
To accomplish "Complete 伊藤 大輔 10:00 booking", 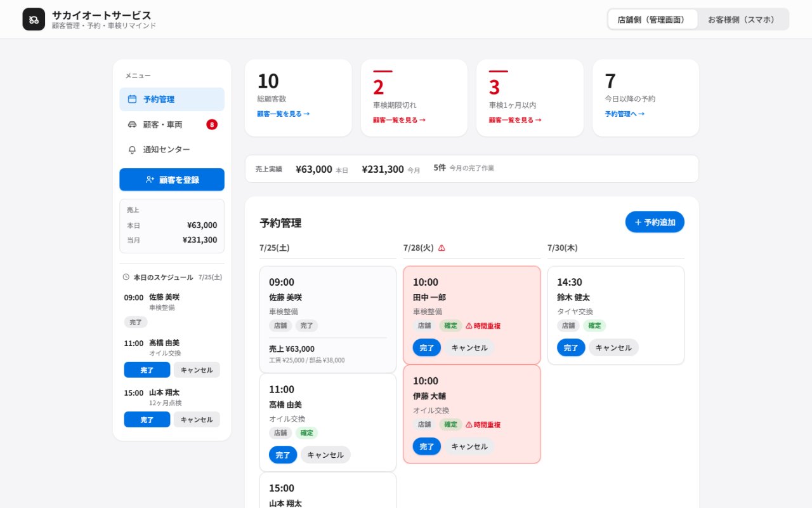I will tap(427, 446).
